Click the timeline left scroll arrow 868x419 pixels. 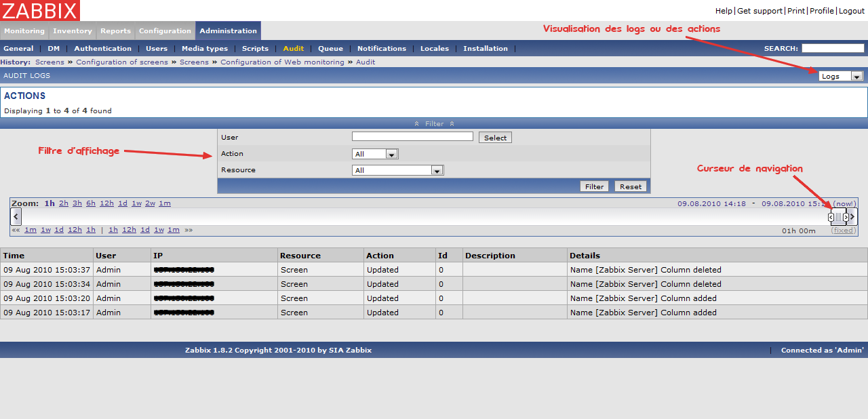[16, 216]
